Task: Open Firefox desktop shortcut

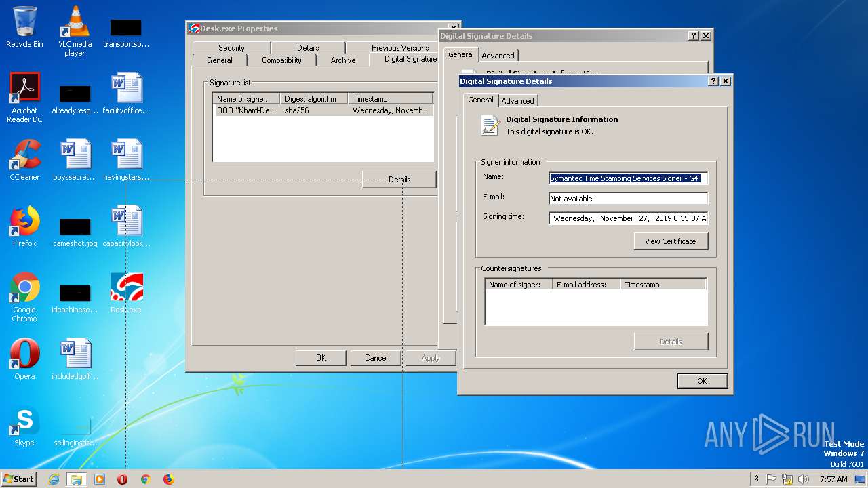Action: tap(24, 226)
